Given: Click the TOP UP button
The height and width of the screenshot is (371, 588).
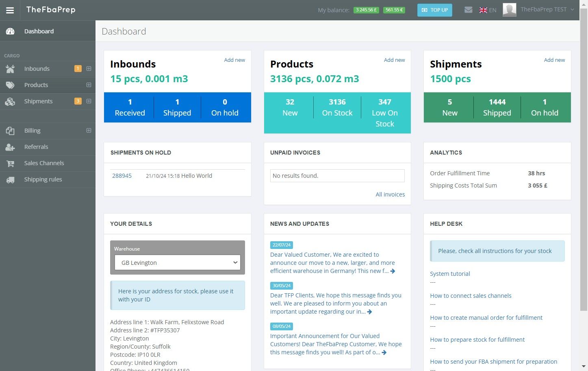Looking at the screenshot, I should point(435,10).
